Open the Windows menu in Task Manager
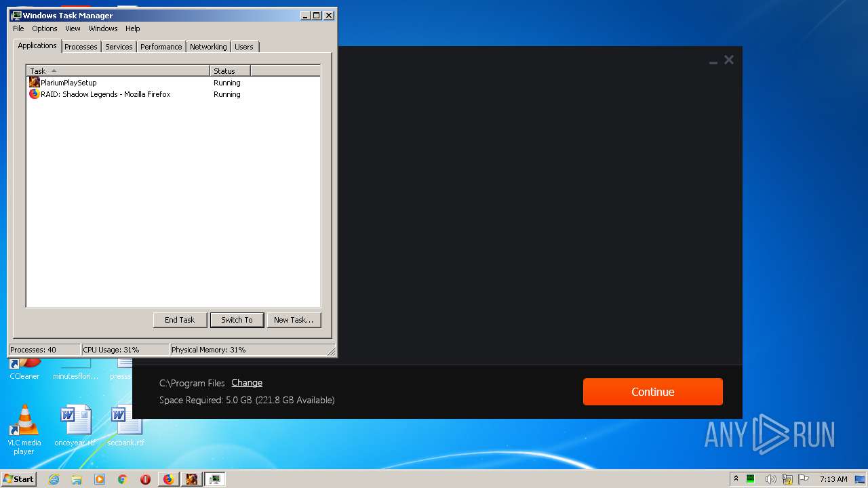The width and height of the screenshot is (868, 488). [103, 28]
